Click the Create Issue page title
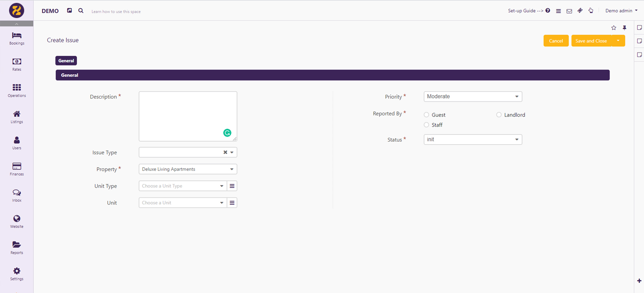This screenshot has width=644, height=293. 63,40
